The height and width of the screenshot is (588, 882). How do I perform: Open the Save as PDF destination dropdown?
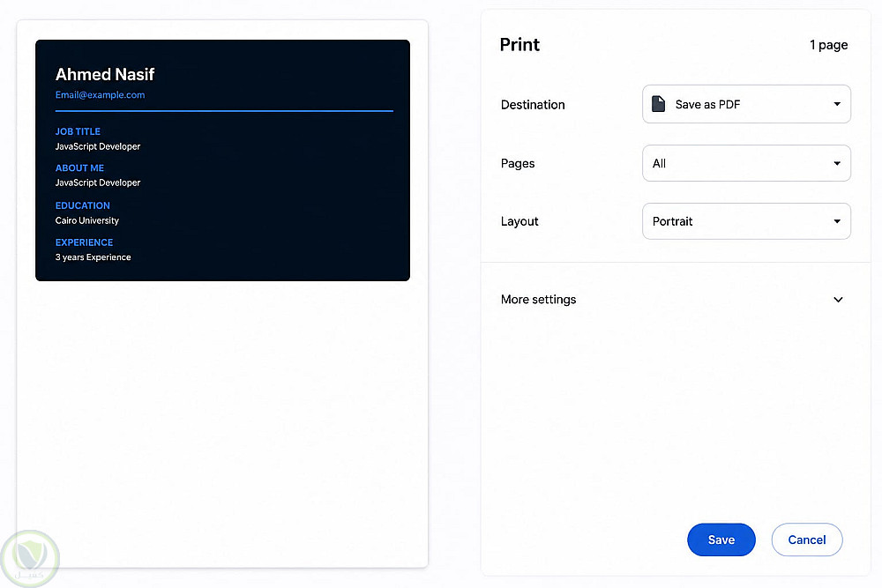point(746,104)
